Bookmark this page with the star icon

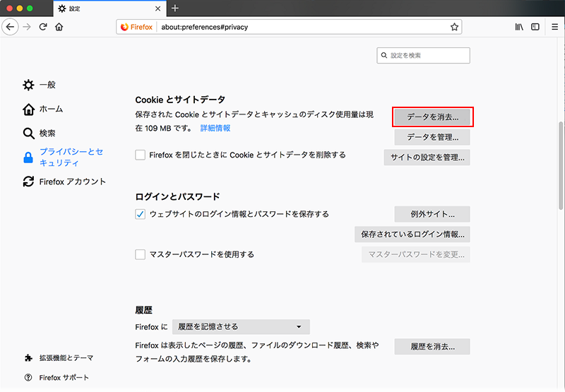pos(454,27)
